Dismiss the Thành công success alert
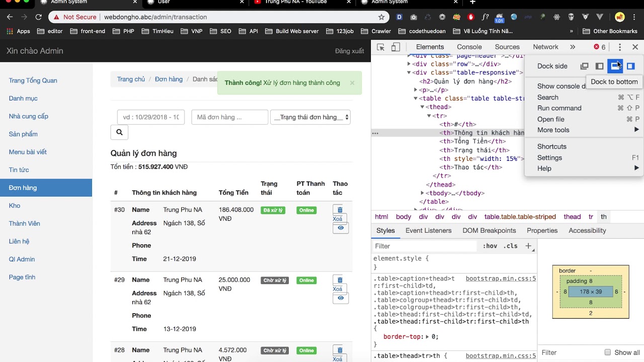Screen dimensions: 644x362 click(x=352, y=83)
